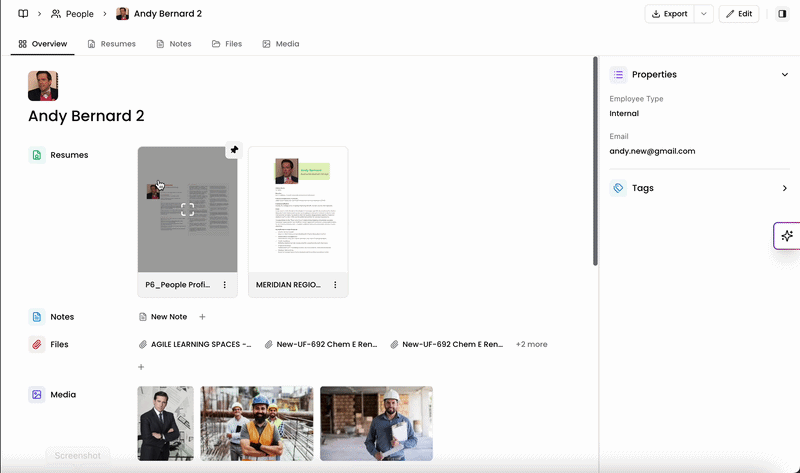Click the Resumes section icon
This screenshot has height=473, width=800.
(37, 155)
